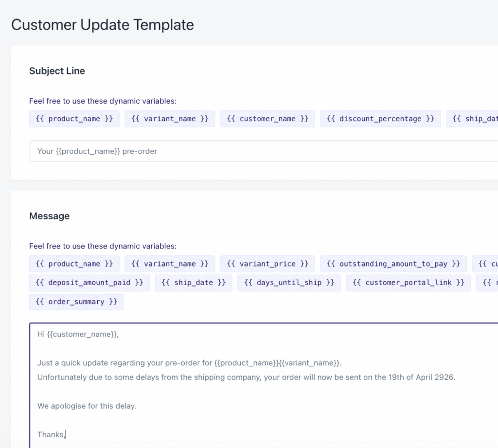Select the outstanding_amount_to_pay variable chip
This screenshot has width=498, height=448.
(393, 264)
